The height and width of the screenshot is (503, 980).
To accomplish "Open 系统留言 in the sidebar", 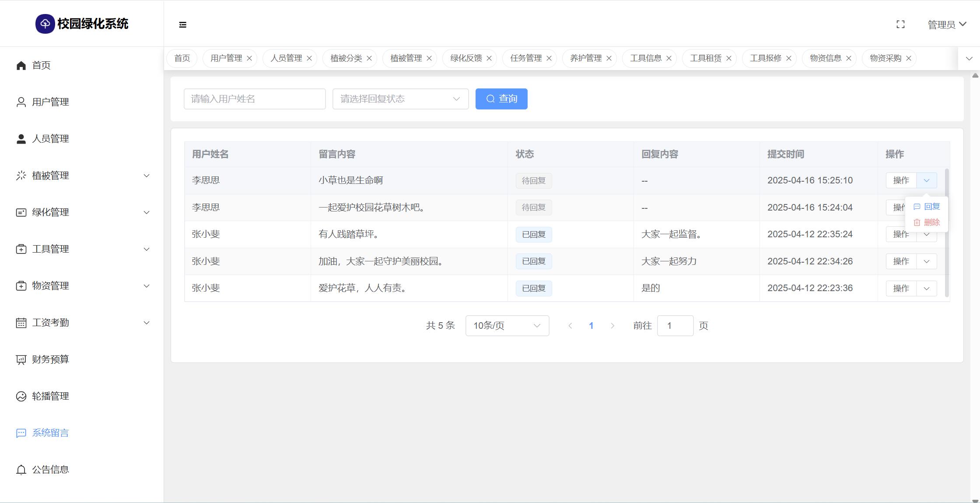I will click(50, 433).
